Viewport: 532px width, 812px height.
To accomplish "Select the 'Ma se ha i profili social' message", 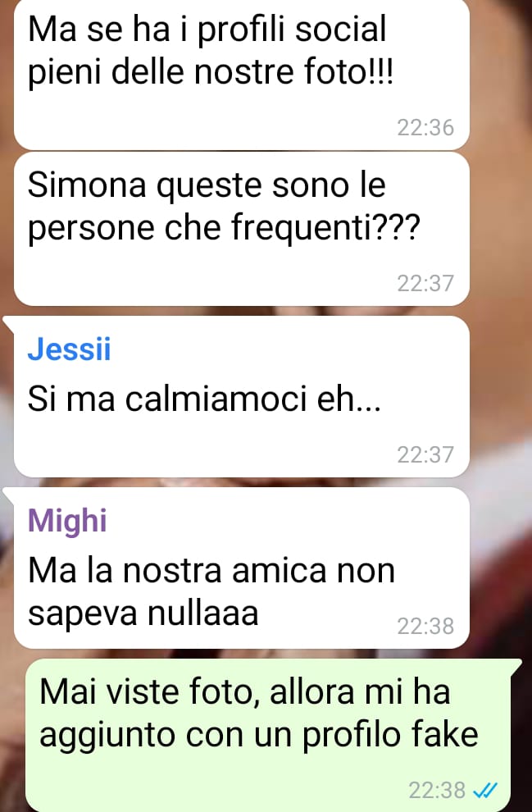I will coord(242,75).
